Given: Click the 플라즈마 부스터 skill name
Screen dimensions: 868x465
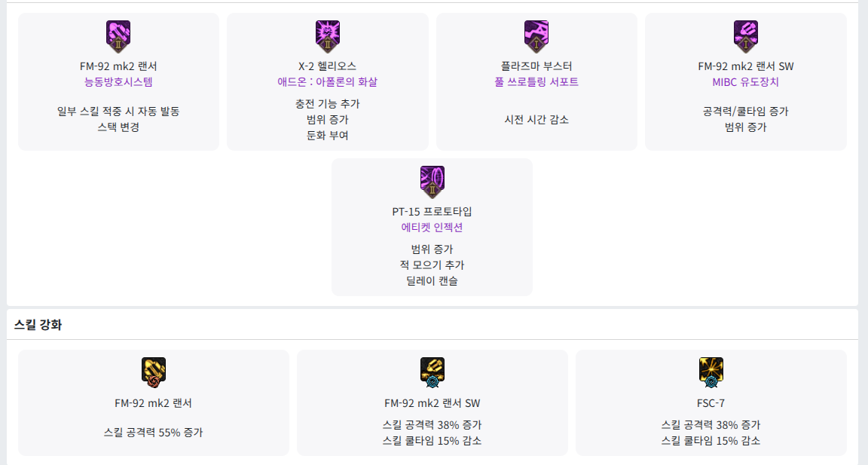Looking at the screenshot, I should [x=536, y=66].
